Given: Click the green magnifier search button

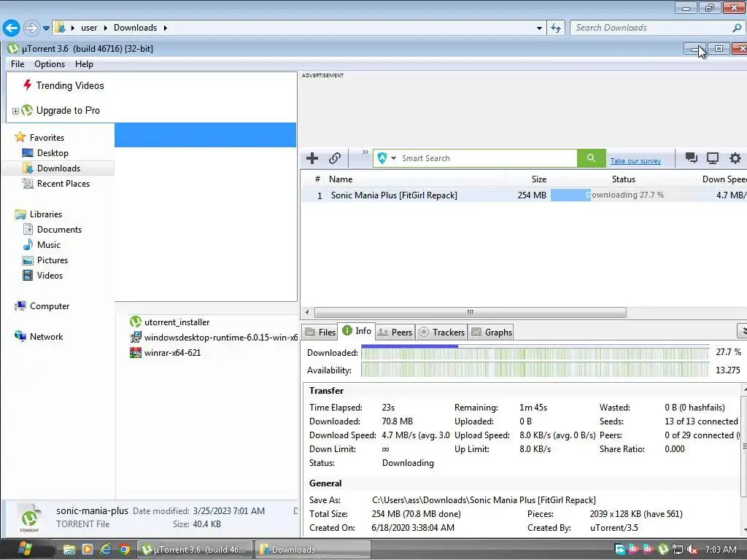Looking at the screenshot, I should click(591, 158).
